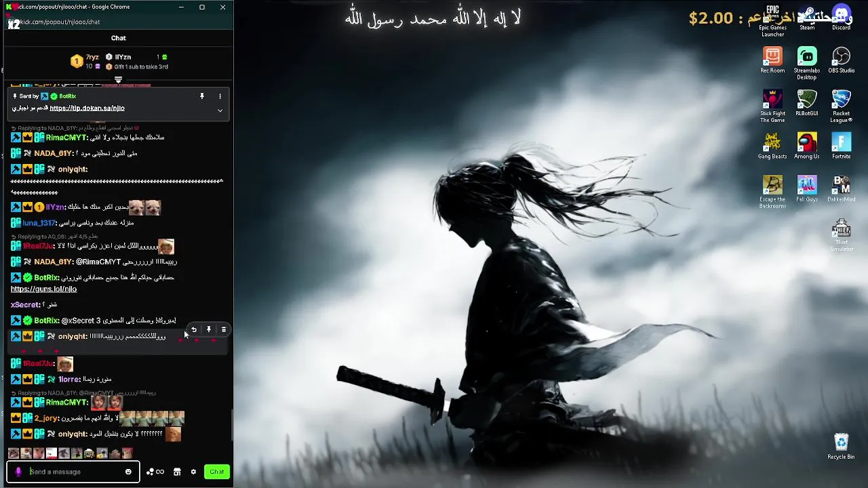The image size is (868, 488).
Task: Click username 1lorre
Action: point(68,380)
